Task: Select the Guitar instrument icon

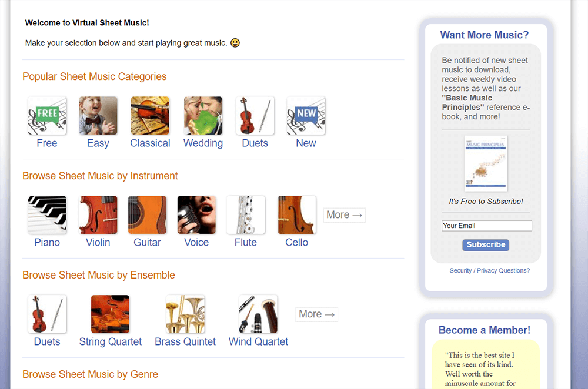Action: (x=148, y=214)
